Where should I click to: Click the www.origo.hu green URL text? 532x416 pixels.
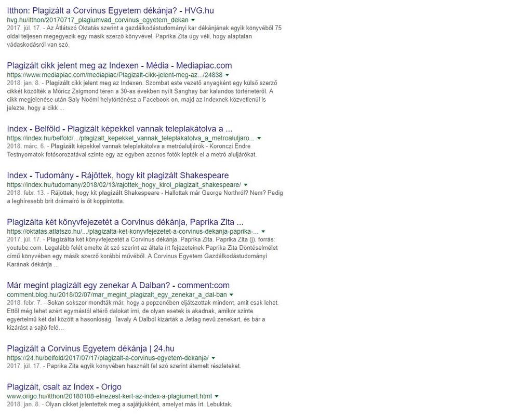(x=109, y=396)
